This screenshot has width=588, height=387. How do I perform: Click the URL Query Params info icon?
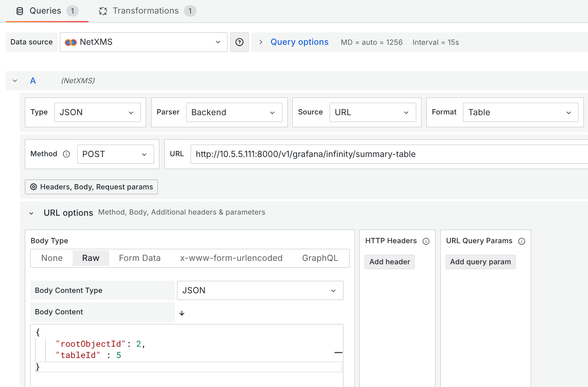point(522,241)
